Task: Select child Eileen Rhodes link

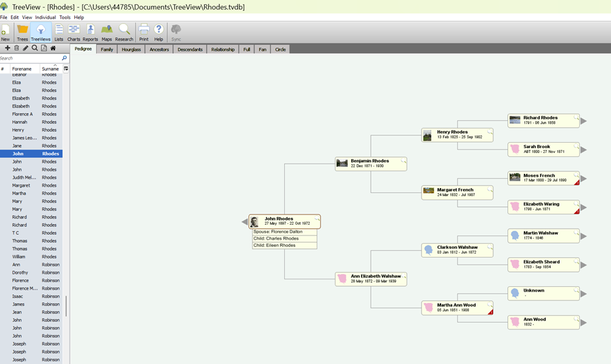Action: (284, 246)
